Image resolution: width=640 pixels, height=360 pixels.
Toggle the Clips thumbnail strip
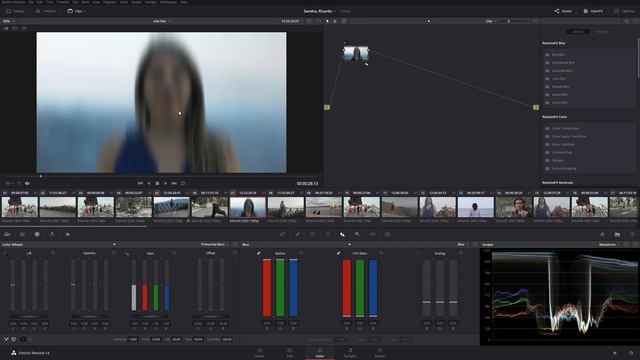click(x=74, y=11)
